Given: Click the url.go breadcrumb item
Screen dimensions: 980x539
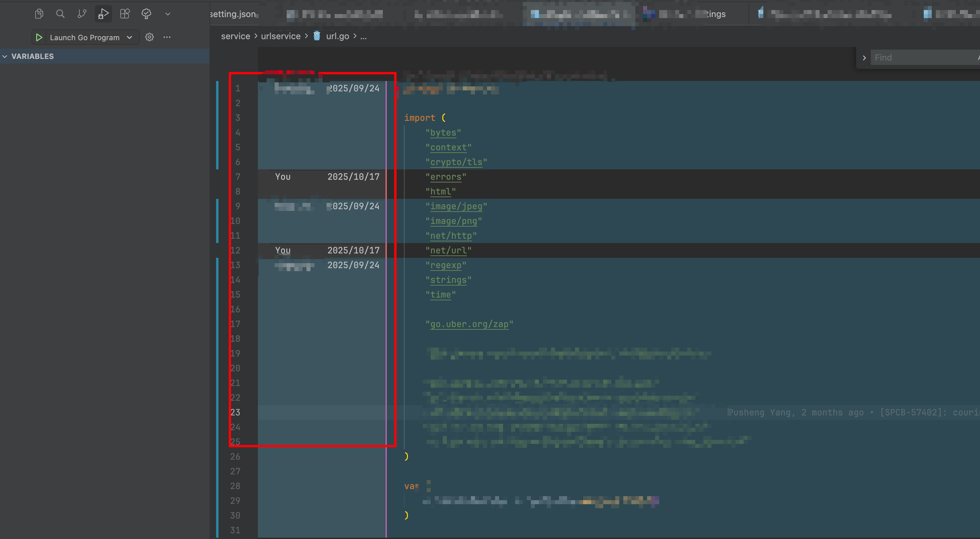Looking at the screenshot, I should click(337, 36).
